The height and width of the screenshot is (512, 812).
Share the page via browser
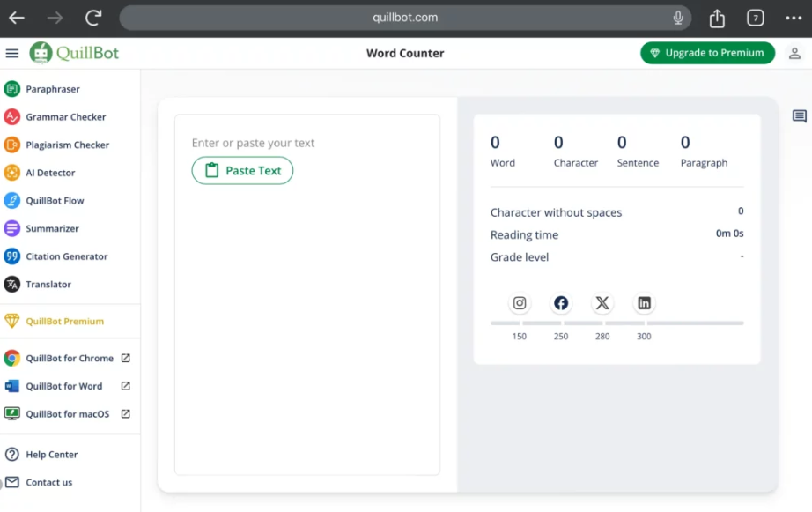point(717,19)
